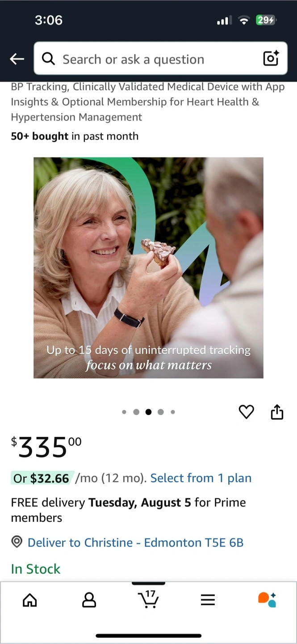Open the account profile tab

(x=89, y=600)
